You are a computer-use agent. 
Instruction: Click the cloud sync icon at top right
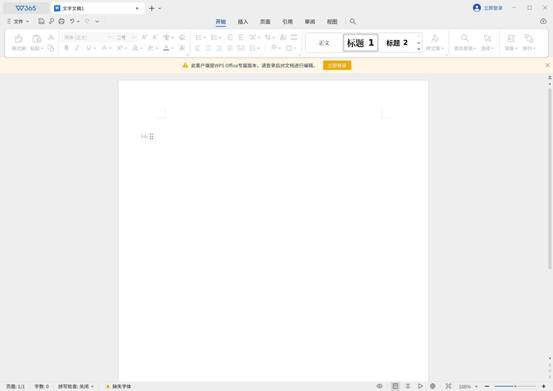[x=543, y=21]
